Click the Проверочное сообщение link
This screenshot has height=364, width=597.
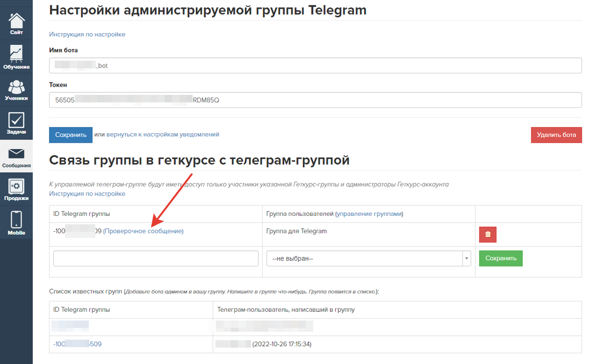point(143,231)
